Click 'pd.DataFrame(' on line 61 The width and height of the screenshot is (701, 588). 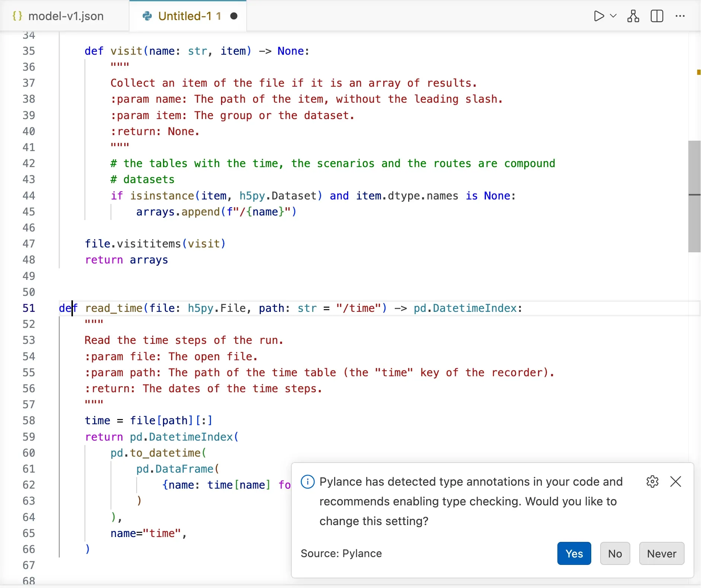click(x=178, y=469)
